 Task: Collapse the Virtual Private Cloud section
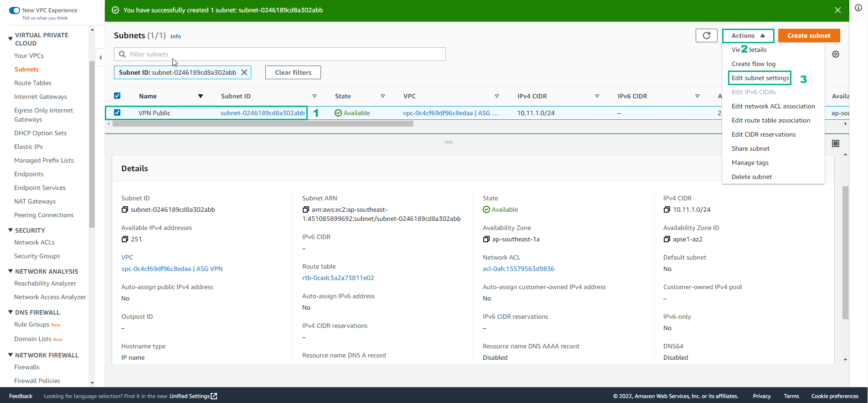10,39
